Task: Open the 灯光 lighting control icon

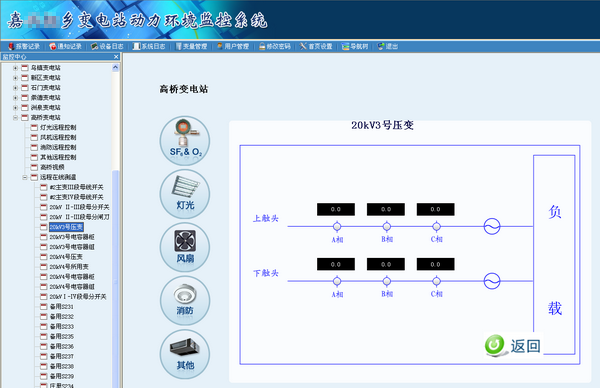Action: click(185, 194)
